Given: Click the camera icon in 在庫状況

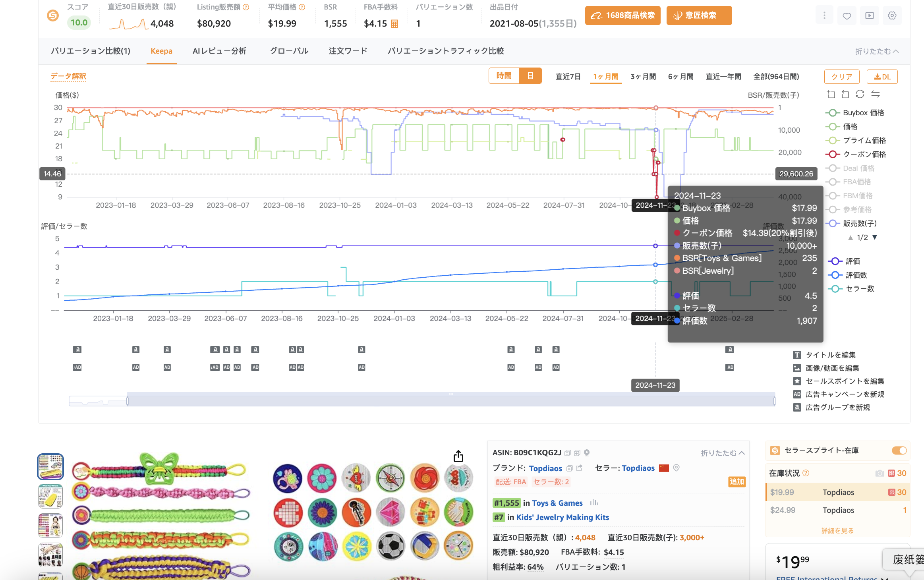Looking at the screenshot, I should 880,473.
